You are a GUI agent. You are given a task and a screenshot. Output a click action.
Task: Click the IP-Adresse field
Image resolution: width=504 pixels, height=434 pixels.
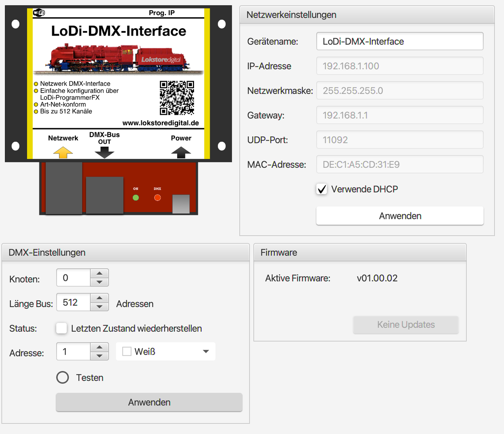click(x=400, y=66)
